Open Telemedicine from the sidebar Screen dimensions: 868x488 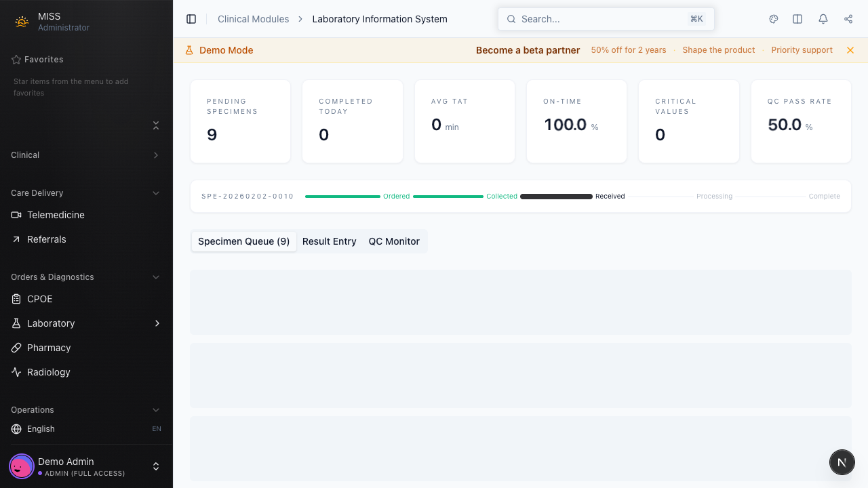point(56,215)
